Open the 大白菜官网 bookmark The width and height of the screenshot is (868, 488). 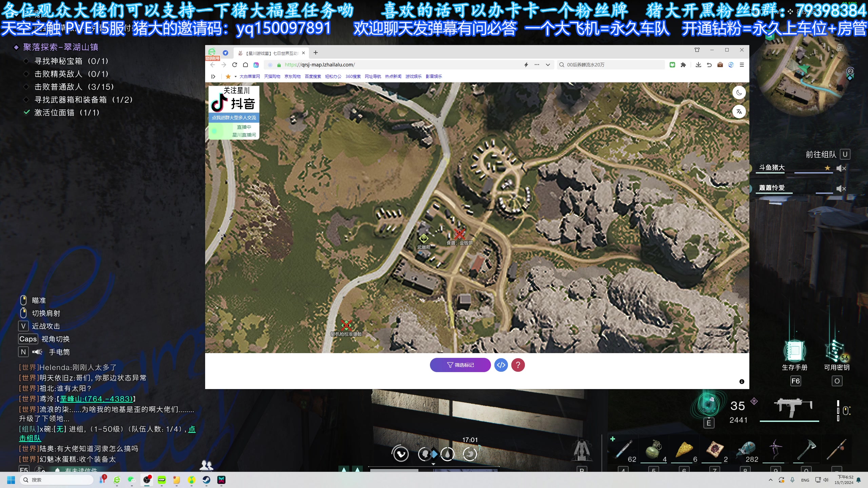250,77
